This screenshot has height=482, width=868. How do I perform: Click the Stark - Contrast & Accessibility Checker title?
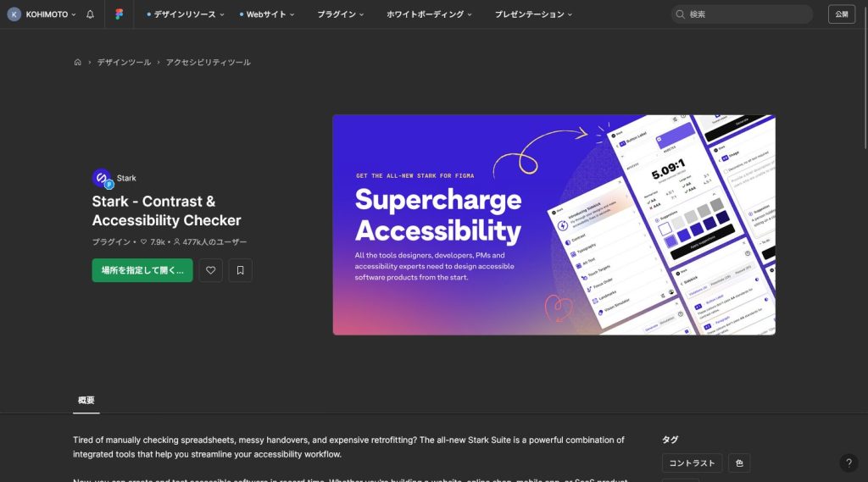[167, 211]
